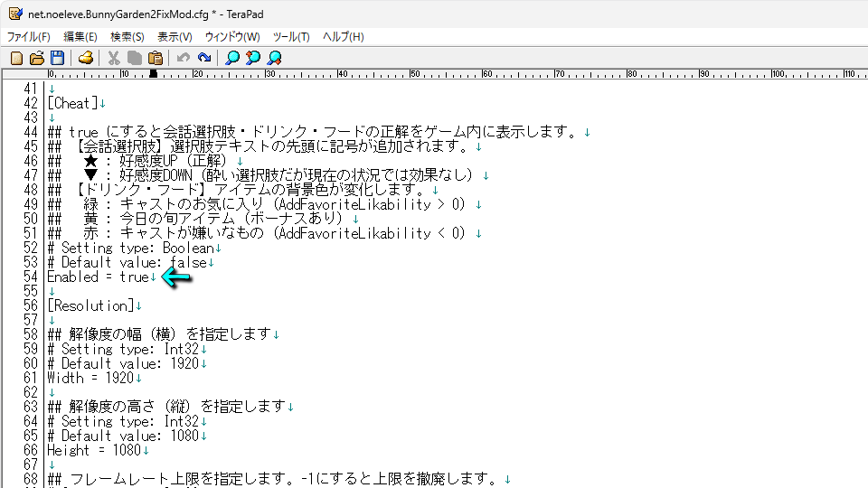The height and width of the screenshot is (488, 868).
Task: Place cursor on the 'Enabled = true' line
Action: 98,277
